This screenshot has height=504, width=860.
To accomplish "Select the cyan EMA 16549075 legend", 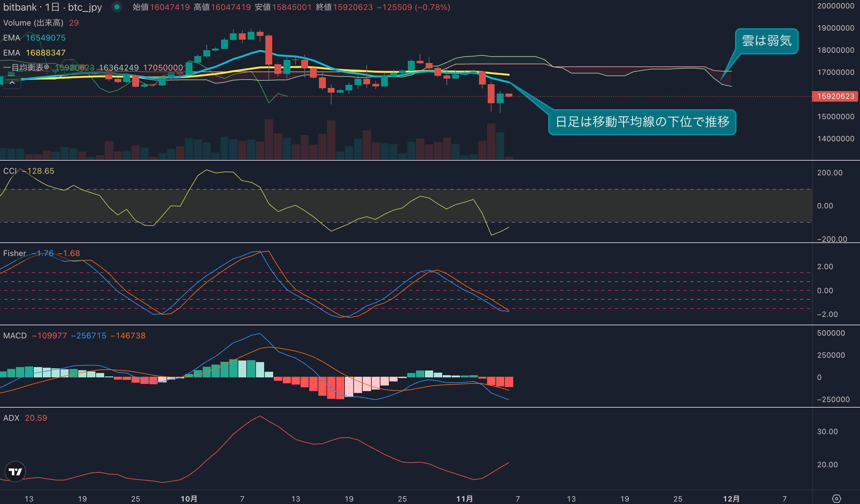I will [x=34, y=38].
